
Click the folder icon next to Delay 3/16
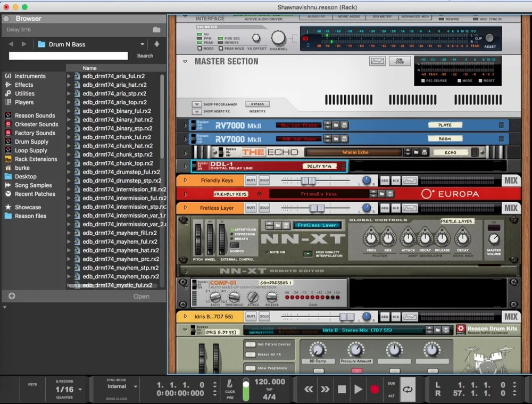pos(156,29)
